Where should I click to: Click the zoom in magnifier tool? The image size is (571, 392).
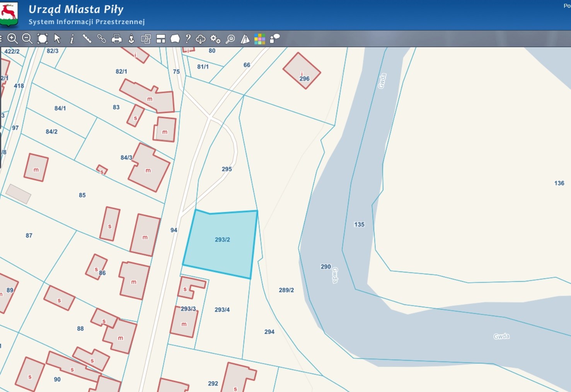pos(12,39)
